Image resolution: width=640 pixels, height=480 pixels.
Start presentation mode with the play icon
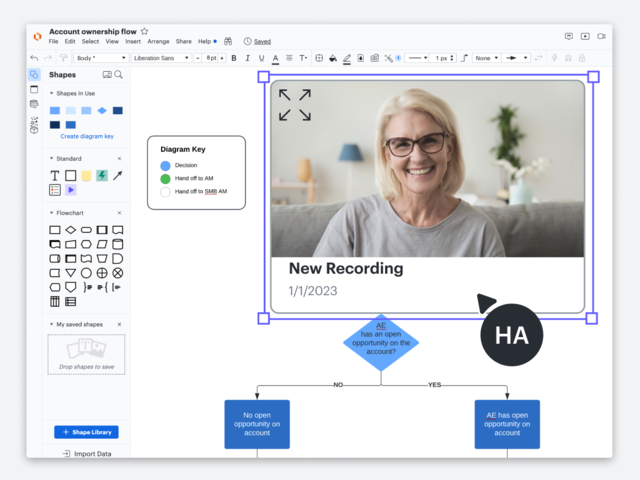[585, 36]
